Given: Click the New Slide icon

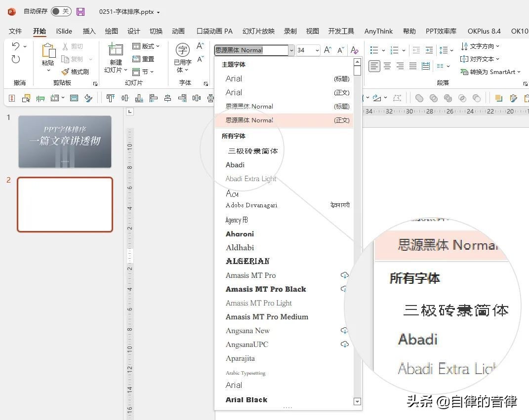Looking at the screenshot, I should point(116,49).
